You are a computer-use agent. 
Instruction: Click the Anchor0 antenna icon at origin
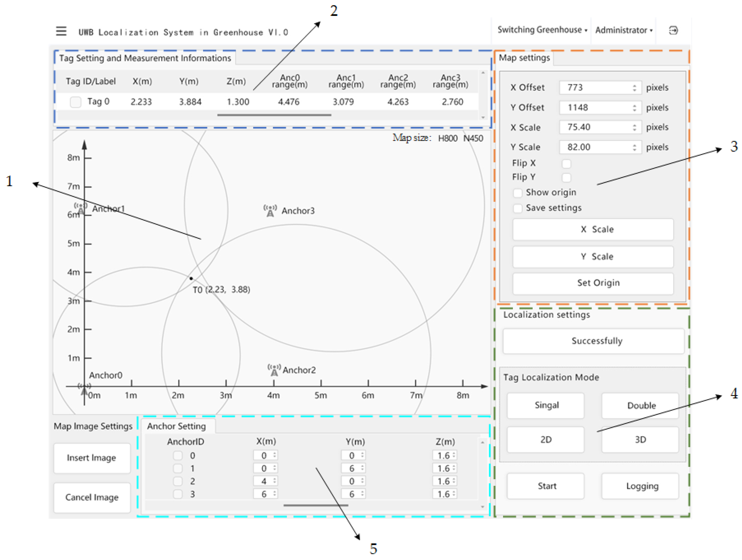coord(84,389)
